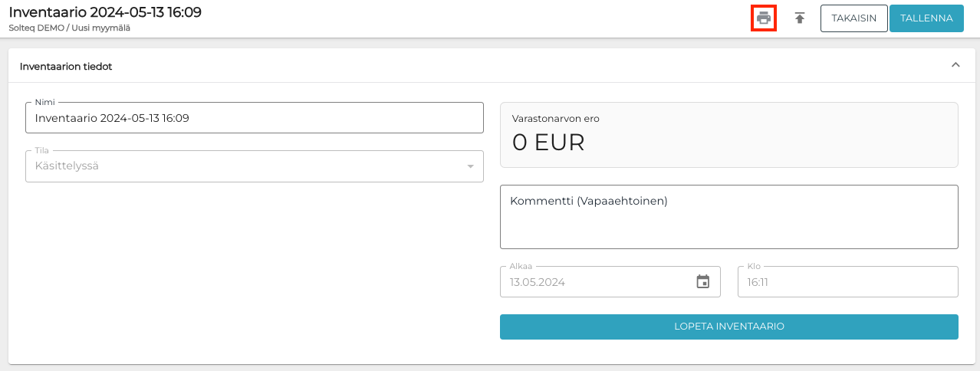The width and height of the screenshot is (980, 371).
Task: Click the print inventory icon
Action: coord(763,18)
